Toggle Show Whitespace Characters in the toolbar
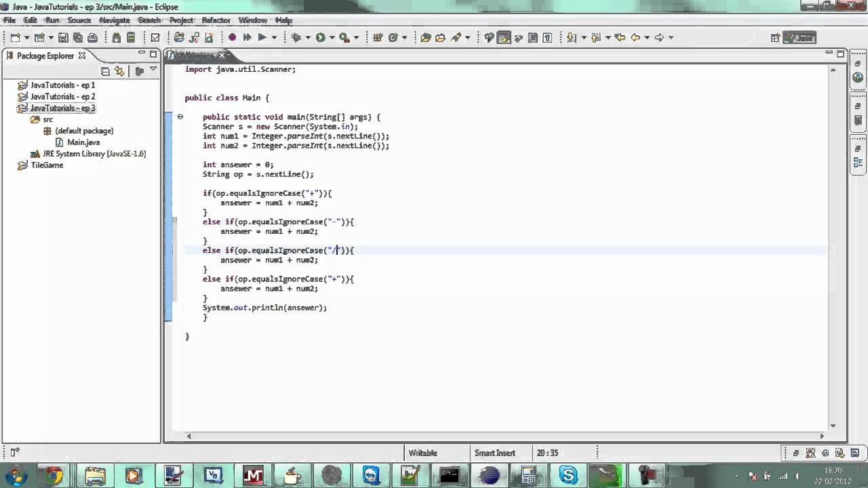The image size is (868, 488). click(x=547, y=38)
